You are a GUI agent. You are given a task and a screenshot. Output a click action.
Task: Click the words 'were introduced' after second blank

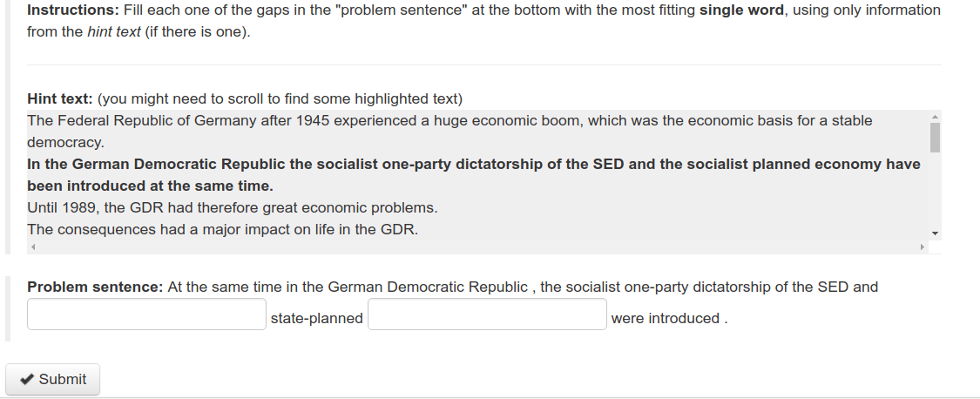pyautogui.click(x=666, y=318)
